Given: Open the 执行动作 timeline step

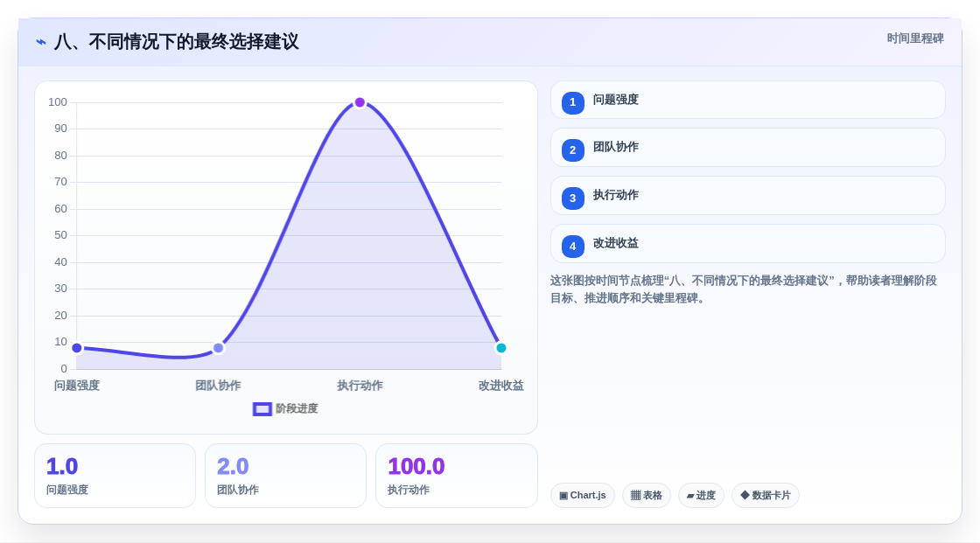Looking at the screenshot, I should pyautogui.click(x=747, y=196).
